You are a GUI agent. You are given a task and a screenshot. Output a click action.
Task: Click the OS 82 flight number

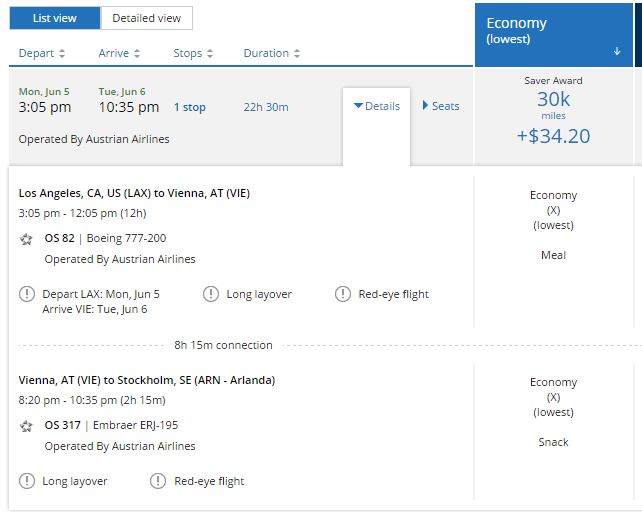(58, 238)
